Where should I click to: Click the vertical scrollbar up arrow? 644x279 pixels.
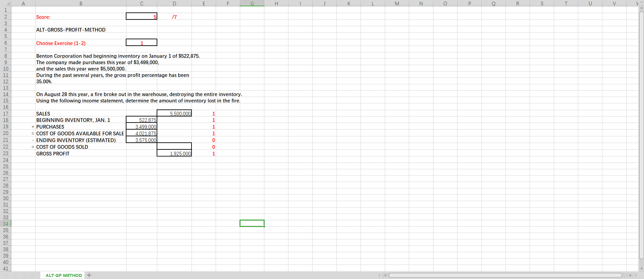641,8
